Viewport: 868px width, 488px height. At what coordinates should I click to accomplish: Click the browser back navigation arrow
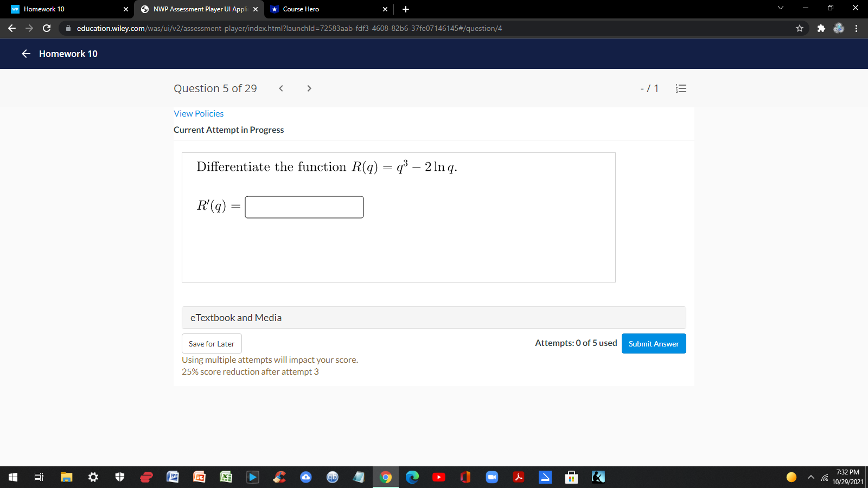pos(11,28)
